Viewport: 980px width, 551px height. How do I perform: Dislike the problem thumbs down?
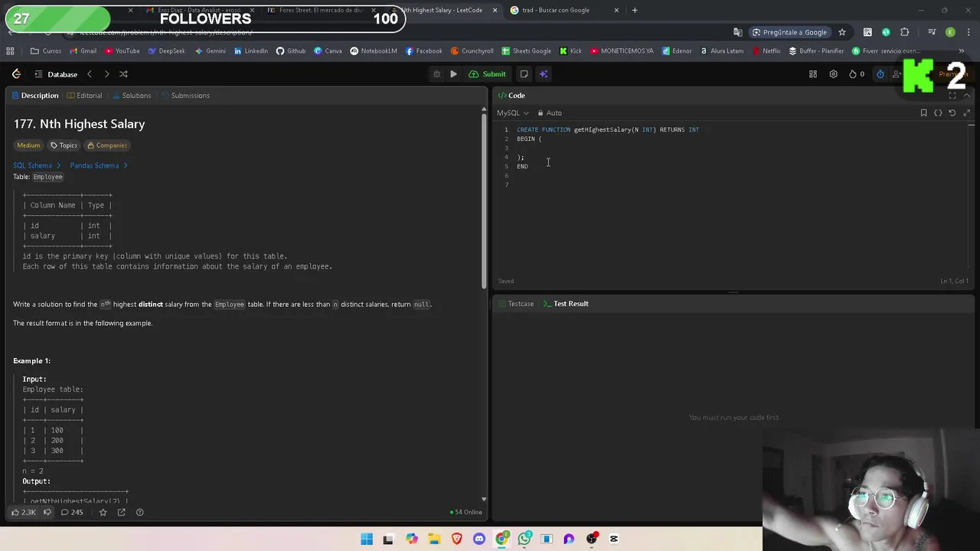tap(47, 512)
